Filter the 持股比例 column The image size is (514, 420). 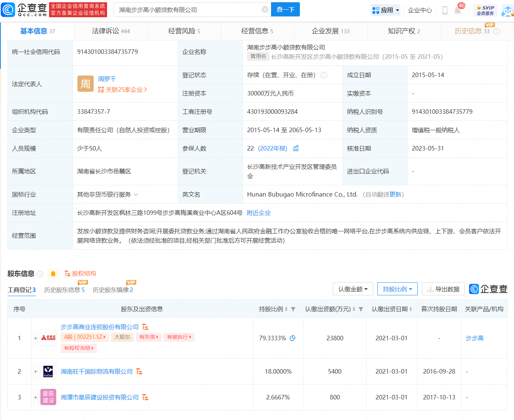pyautogui.click(x=293, y=309)
